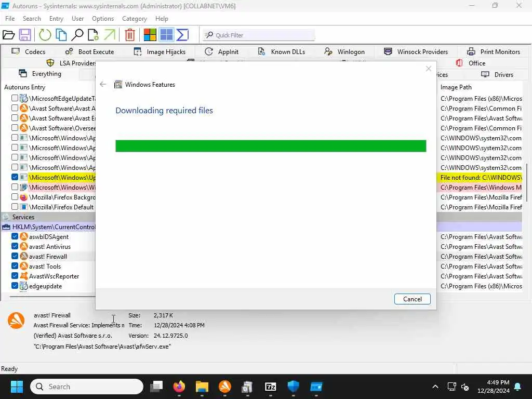Cancel the Windows Features download

point(412,299)
